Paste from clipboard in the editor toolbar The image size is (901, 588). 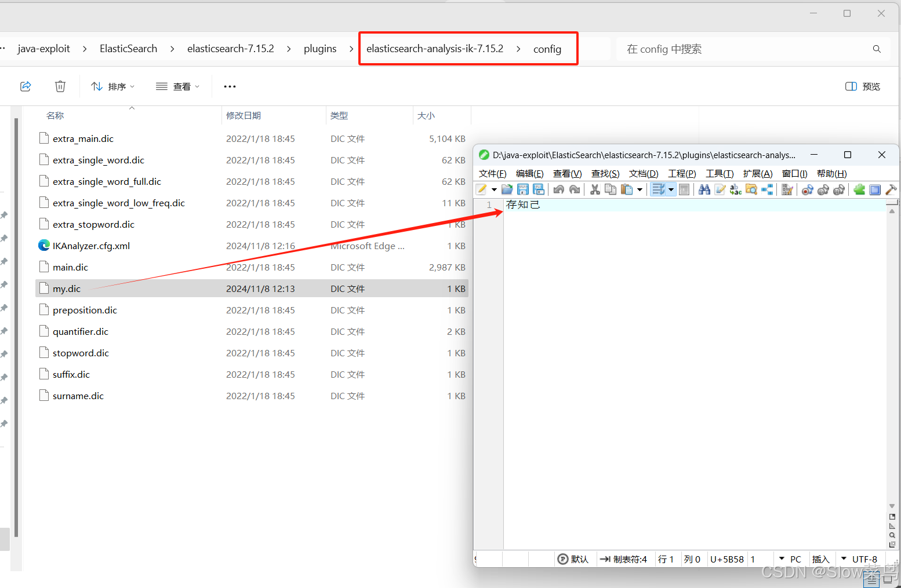[627, 189]
